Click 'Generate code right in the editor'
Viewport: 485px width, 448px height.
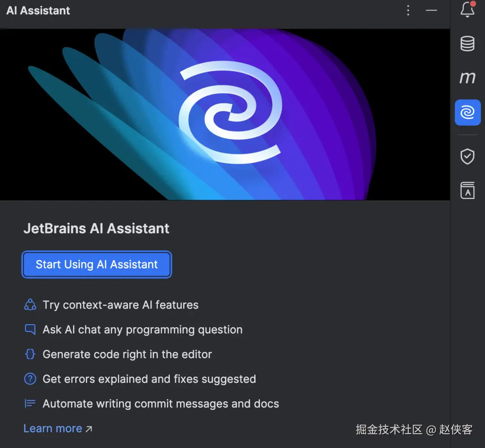pyautogui.click(x=127, y=355)
